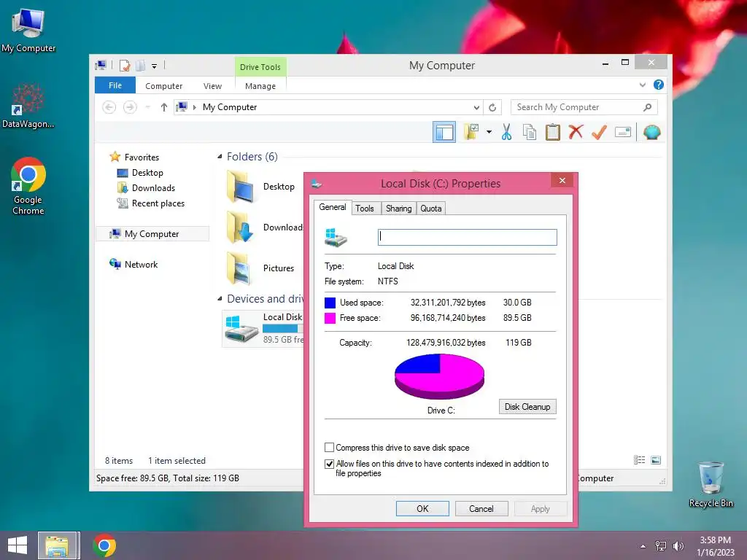
Task: Click the orange checkmark icon
Action: [599, 132]
